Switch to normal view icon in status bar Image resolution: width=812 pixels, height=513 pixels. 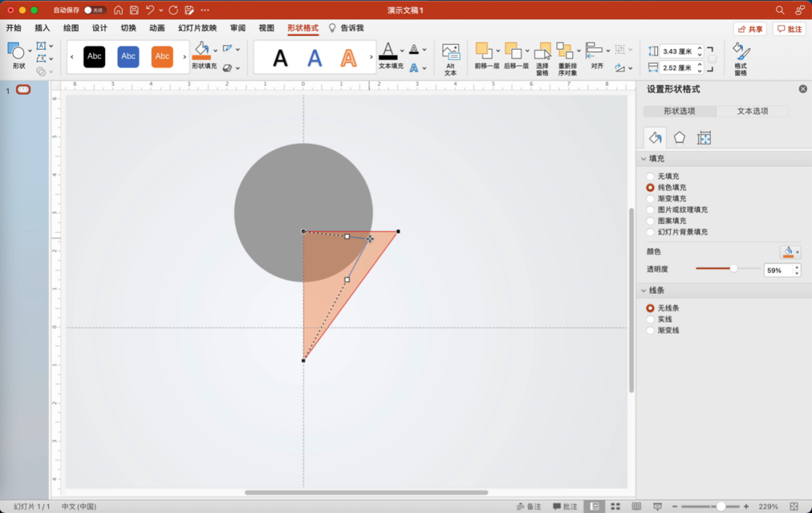(595, 506)
